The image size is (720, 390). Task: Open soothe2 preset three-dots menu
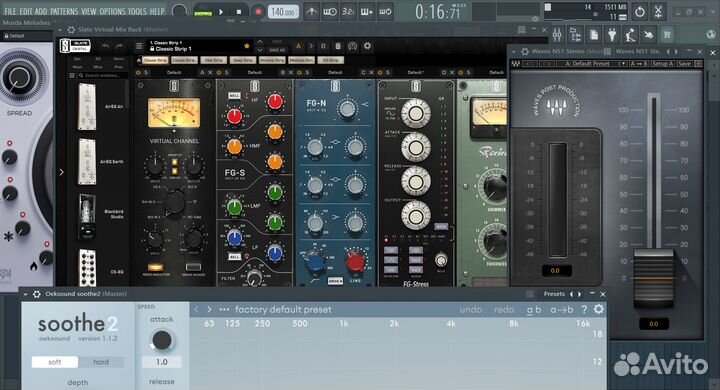(x=224, y=310)
